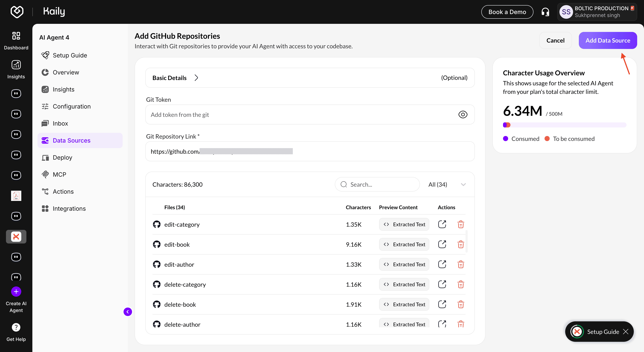Click Add Data Source button
Screen dimensions: 644x352
coord(608,40)
